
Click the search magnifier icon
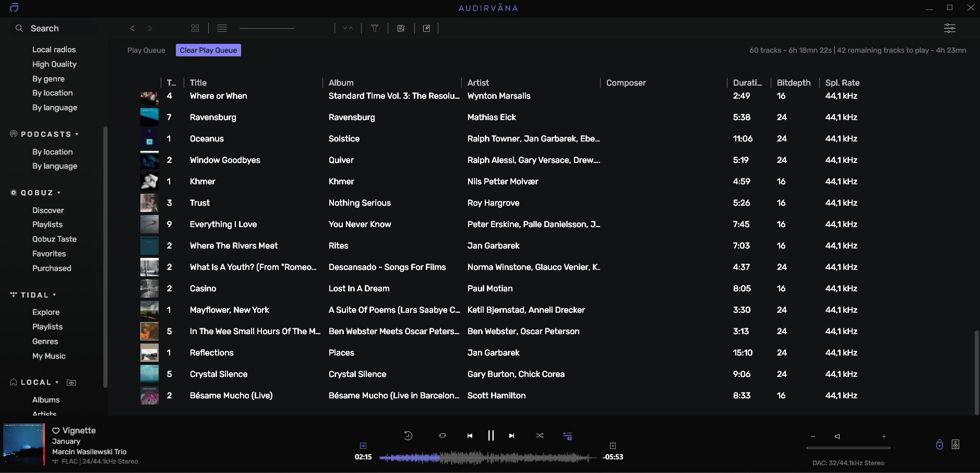click(19, 28)
